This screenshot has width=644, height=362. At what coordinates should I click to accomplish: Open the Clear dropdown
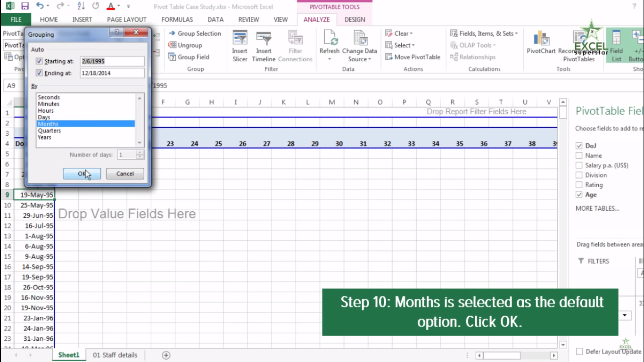coord(399,33)
